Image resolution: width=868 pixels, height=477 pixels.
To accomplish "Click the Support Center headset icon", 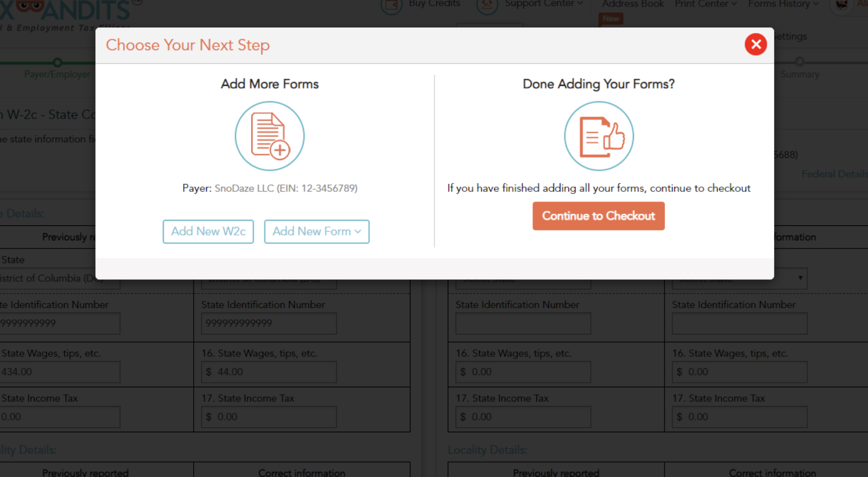I will point(487,5).
